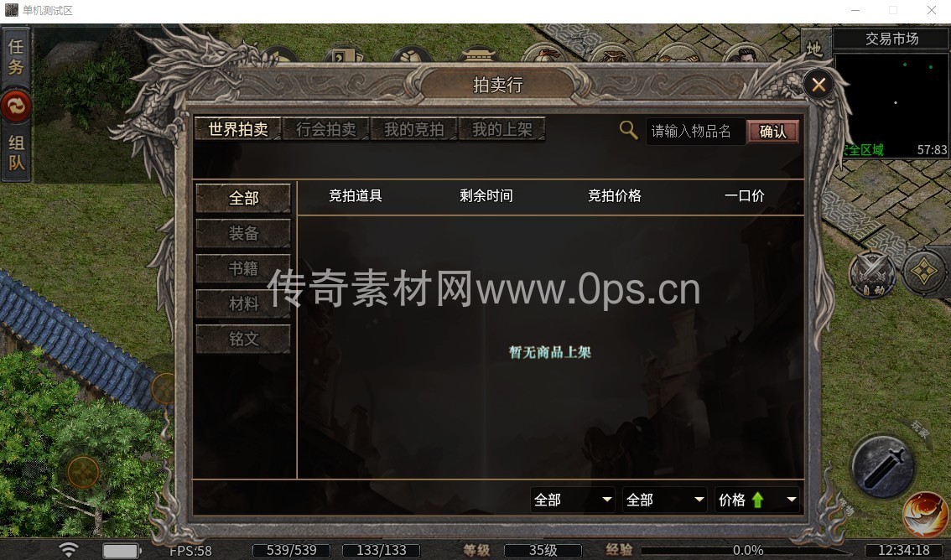Switch to the 我的竞拍 tab
This screenshot has width=951, height=560.
[x=413, y=129]
